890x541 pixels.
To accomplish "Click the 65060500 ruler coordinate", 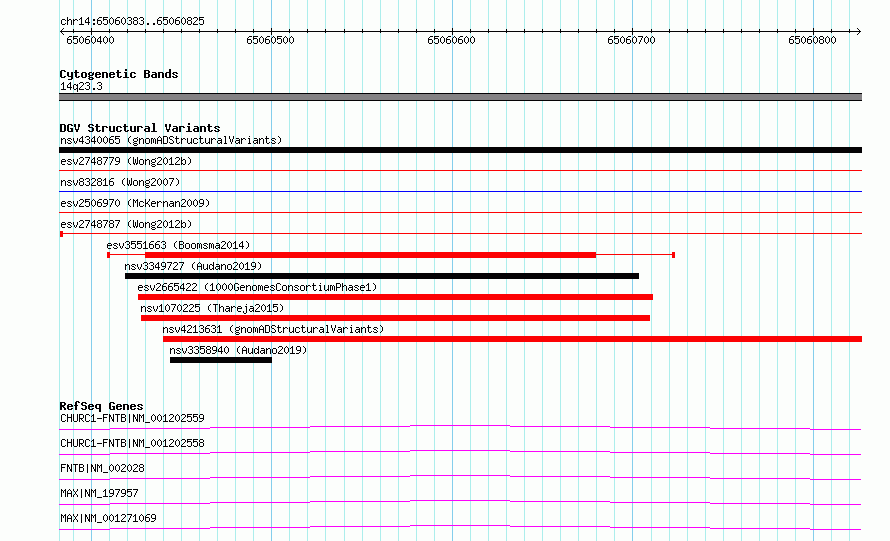I will click(270, 40).
